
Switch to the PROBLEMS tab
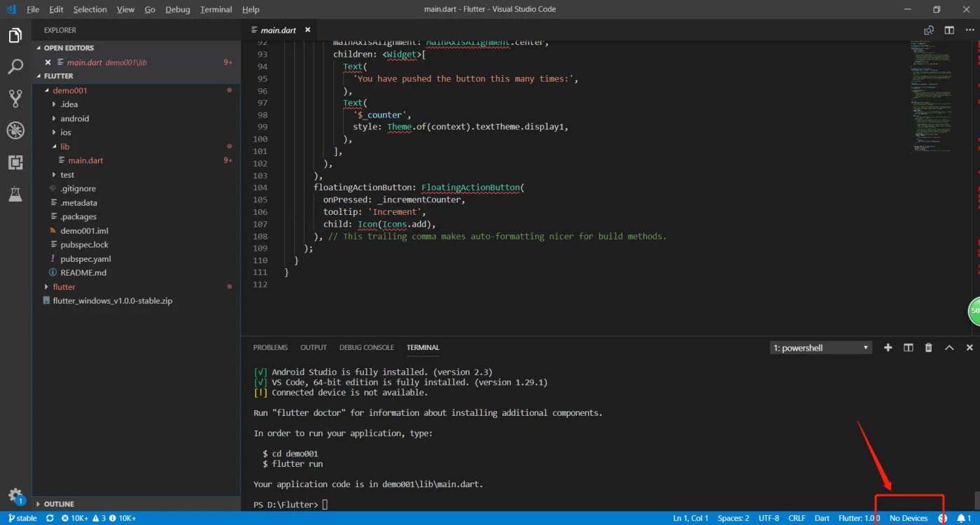(270, 348)
